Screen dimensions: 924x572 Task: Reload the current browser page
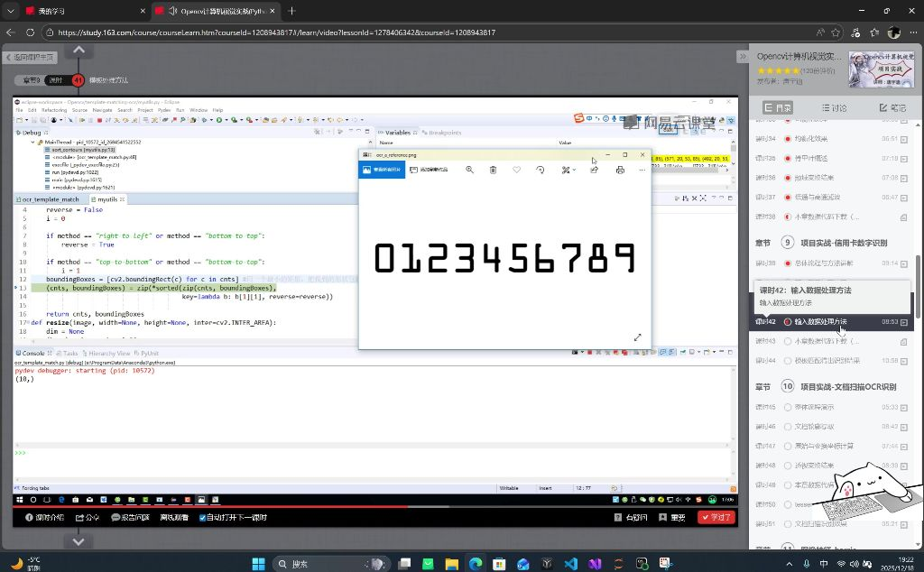30,32
